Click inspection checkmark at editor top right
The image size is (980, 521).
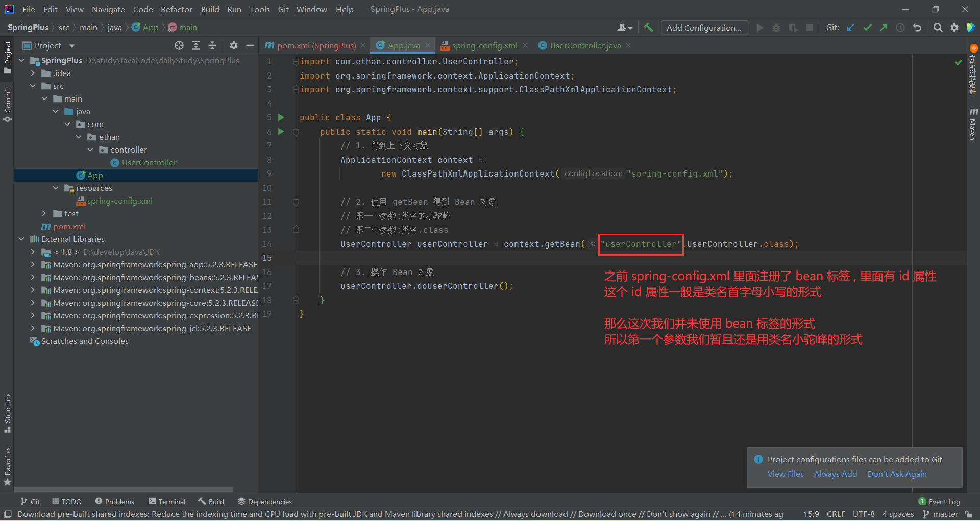959,62
